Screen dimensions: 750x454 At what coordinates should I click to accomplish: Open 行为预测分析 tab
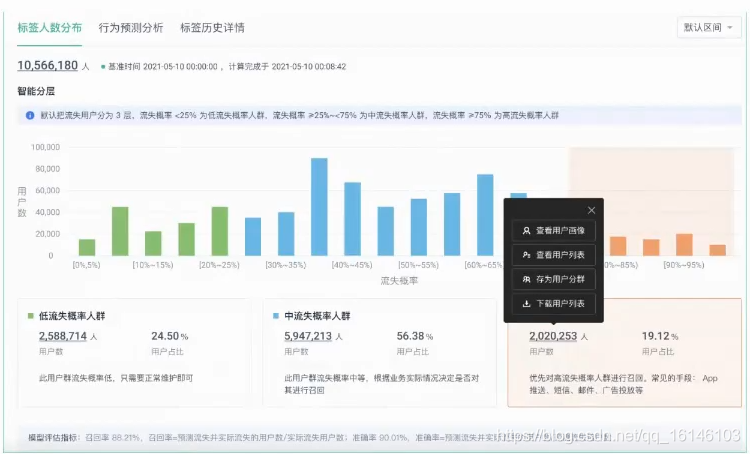point(131,28)
